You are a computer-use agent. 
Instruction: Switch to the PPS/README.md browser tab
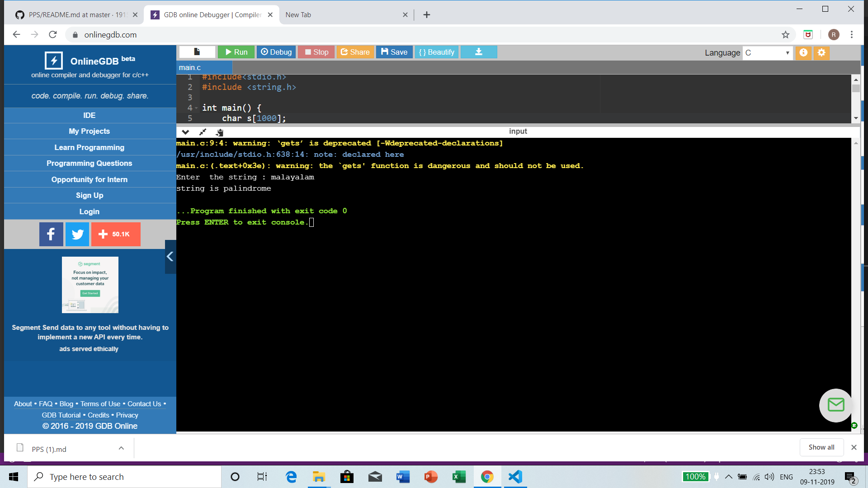(72, 14)
